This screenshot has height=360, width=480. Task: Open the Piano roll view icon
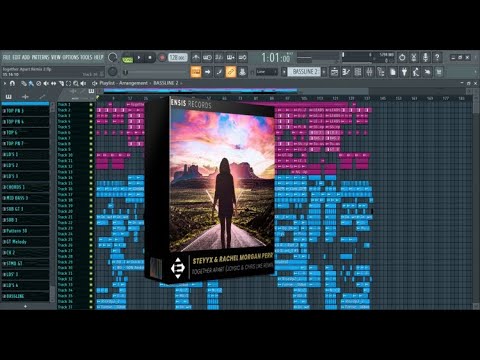pos(346,72)
